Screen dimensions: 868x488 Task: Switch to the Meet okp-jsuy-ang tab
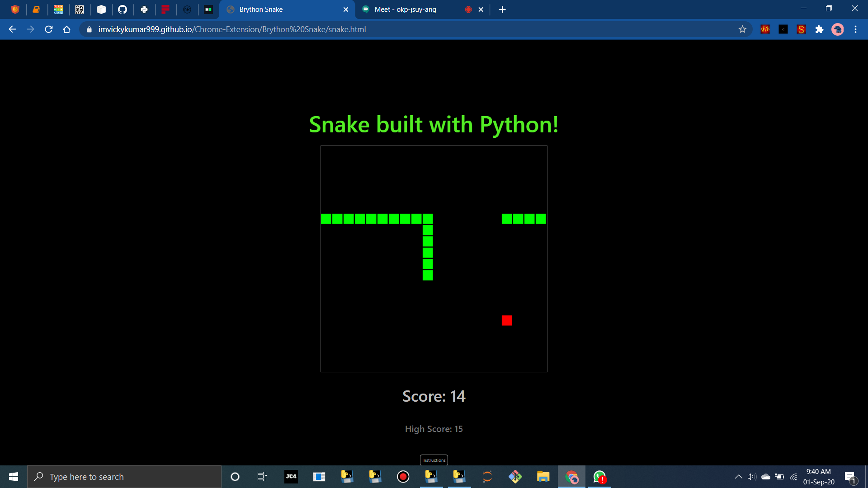click(405, 9)
